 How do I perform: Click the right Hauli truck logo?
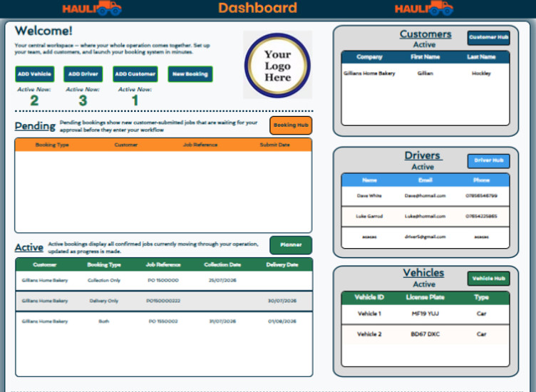(x=424, y=9)
